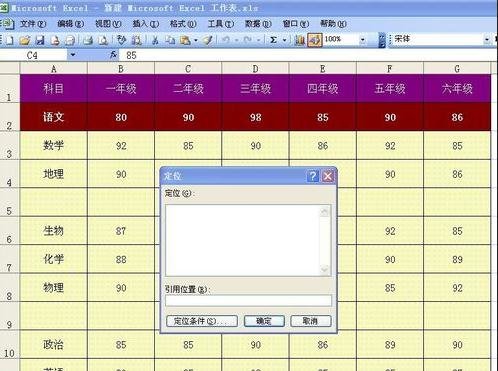Click the Paste clipboard icon

pos(185,40)
